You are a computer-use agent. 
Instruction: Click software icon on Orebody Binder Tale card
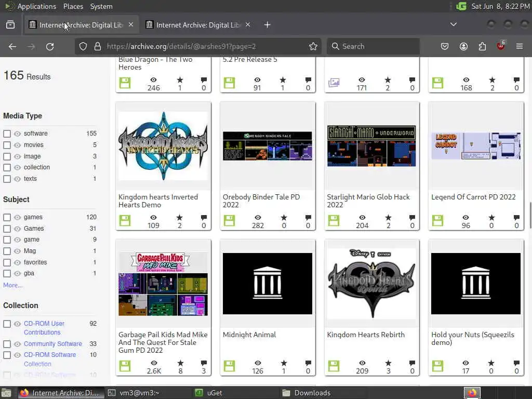coord(229,220)
